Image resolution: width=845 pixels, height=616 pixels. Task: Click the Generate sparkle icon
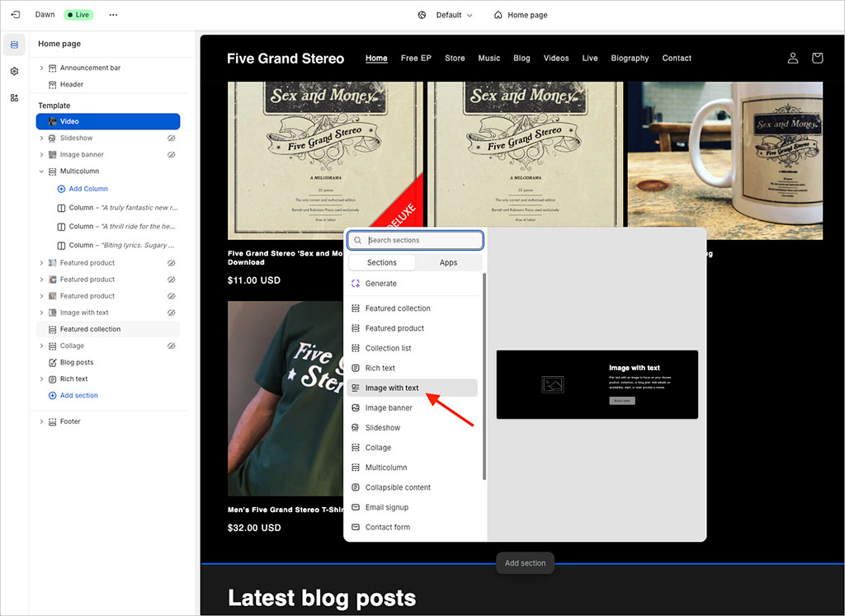click(x=356, y=283)
